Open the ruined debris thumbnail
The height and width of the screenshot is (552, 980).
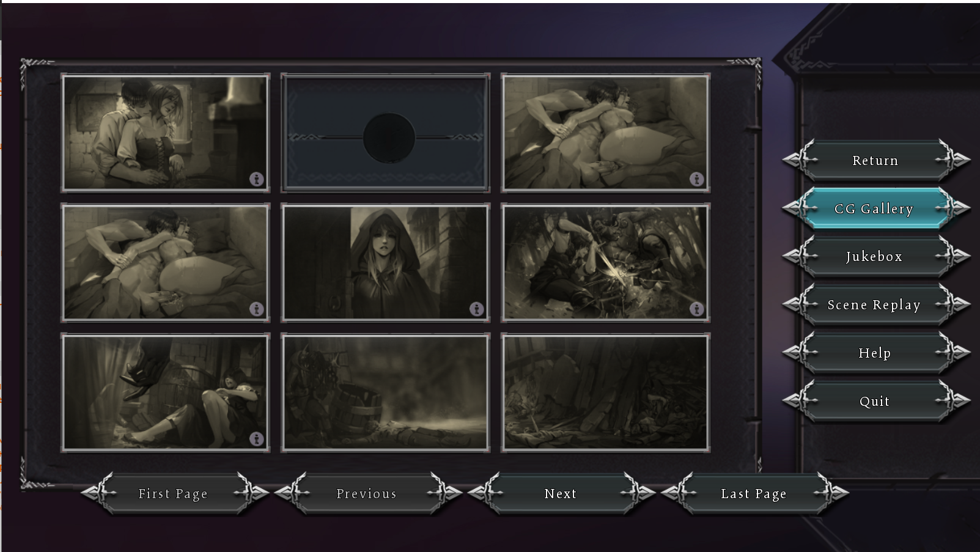[606, 392]
